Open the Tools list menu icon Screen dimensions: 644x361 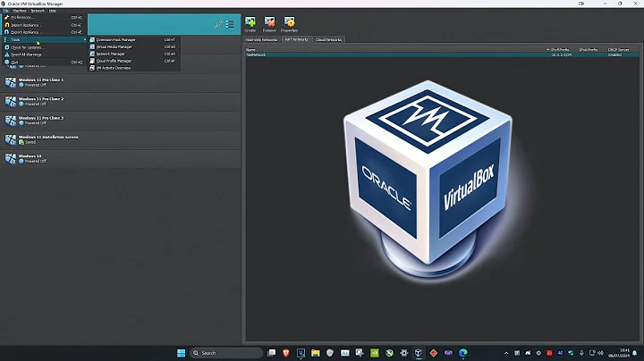tap(230, 25)
